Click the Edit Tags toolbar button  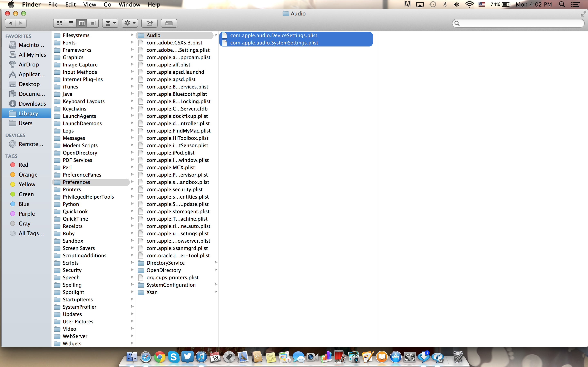pos(169,23)
